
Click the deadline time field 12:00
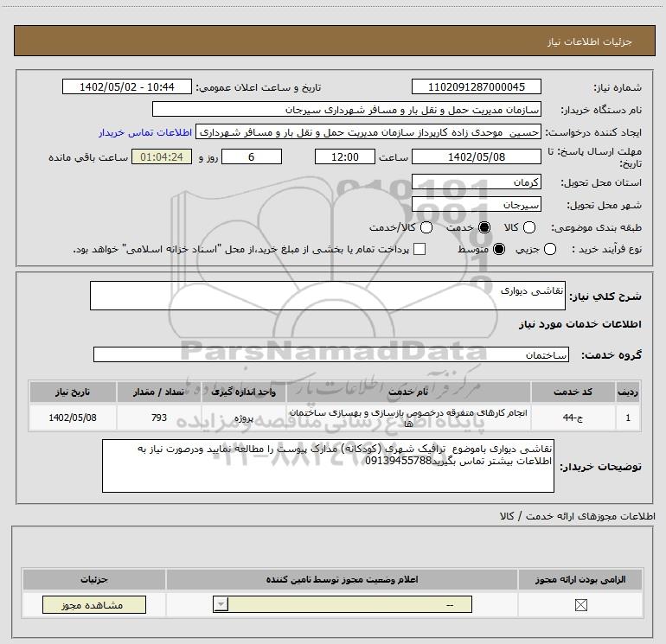[x=345, y=156]
